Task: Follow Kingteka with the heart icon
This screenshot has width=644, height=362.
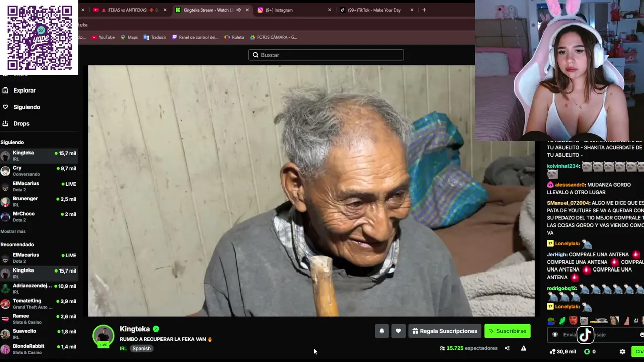Action: (398, 331)
